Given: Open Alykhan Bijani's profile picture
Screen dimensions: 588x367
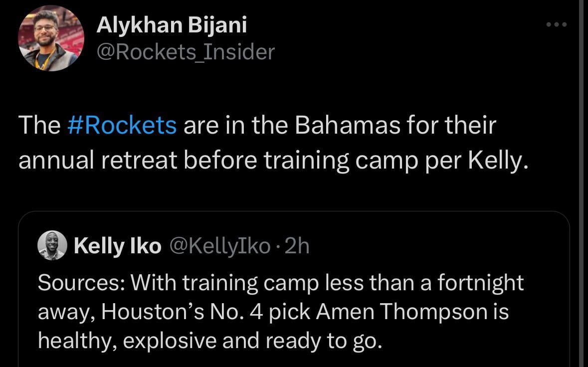Looking at the screenshot, I should coord(51,38).
